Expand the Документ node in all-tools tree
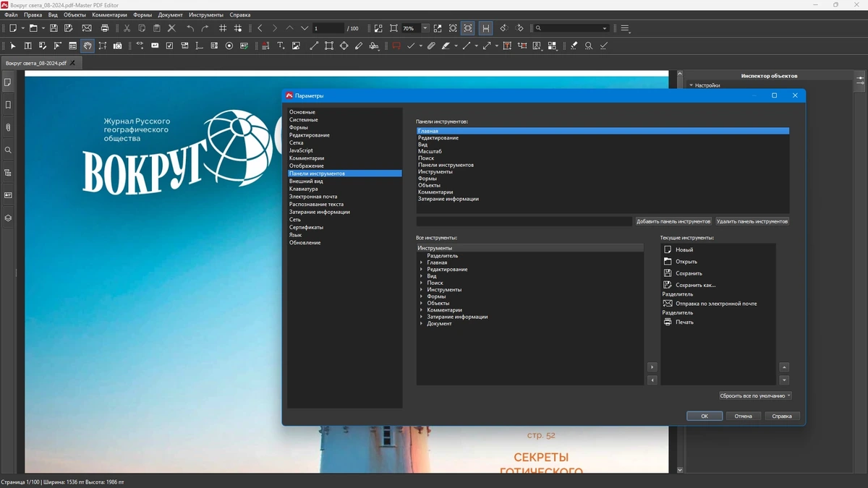 click(x=422, y=323)
